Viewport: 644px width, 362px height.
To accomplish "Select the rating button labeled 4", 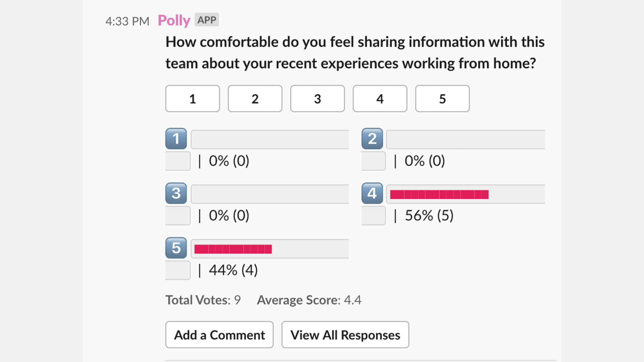I will 379,98.
